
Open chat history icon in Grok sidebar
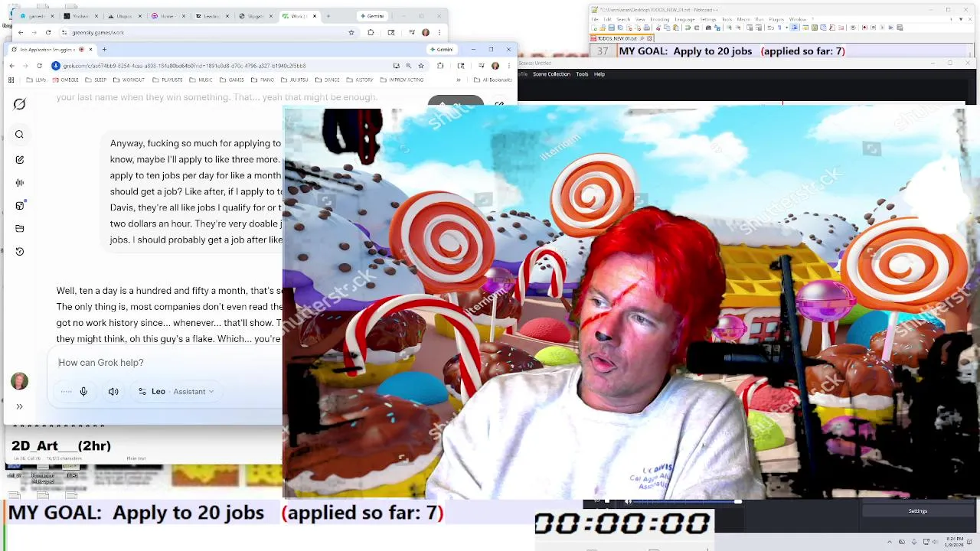(x=20, y=251)
